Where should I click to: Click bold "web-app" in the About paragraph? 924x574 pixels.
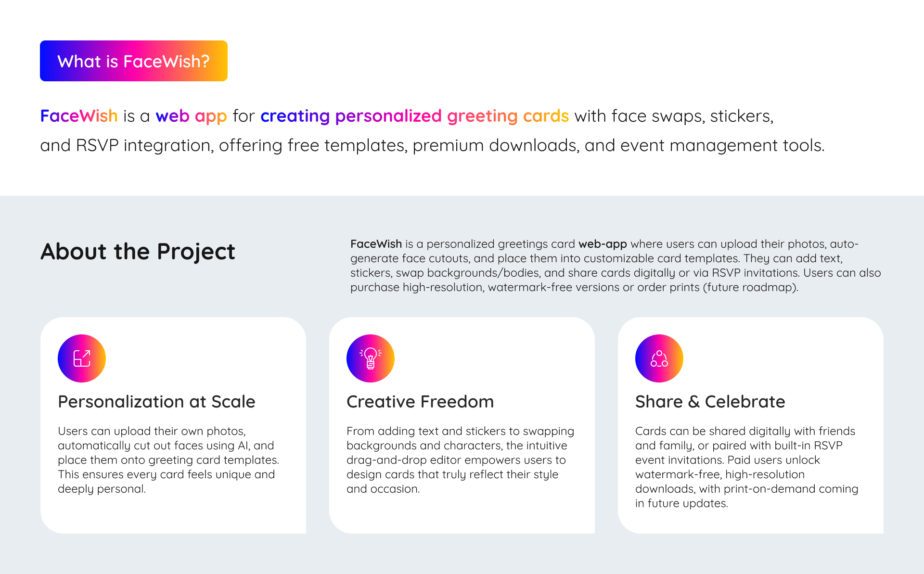tap(603, 244)
